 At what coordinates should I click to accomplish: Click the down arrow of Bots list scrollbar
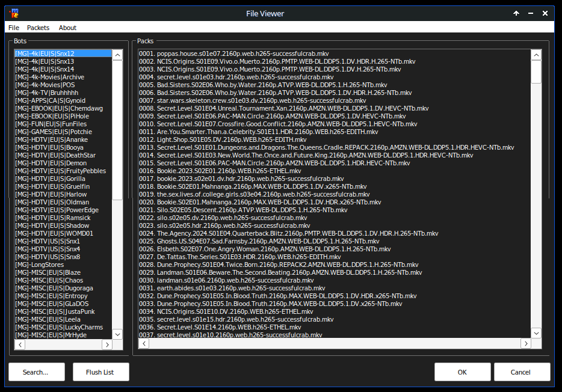[x=117, y=333]
